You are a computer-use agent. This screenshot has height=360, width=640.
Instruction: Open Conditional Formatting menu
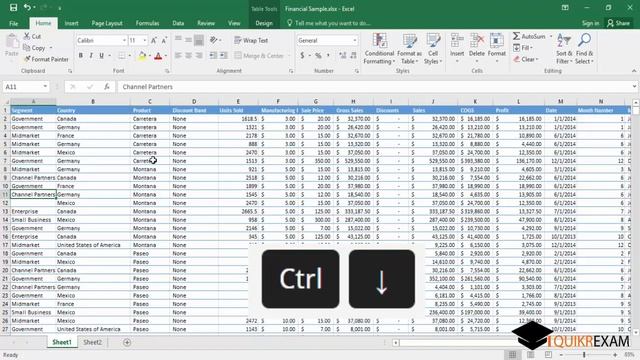coord(379,49)
